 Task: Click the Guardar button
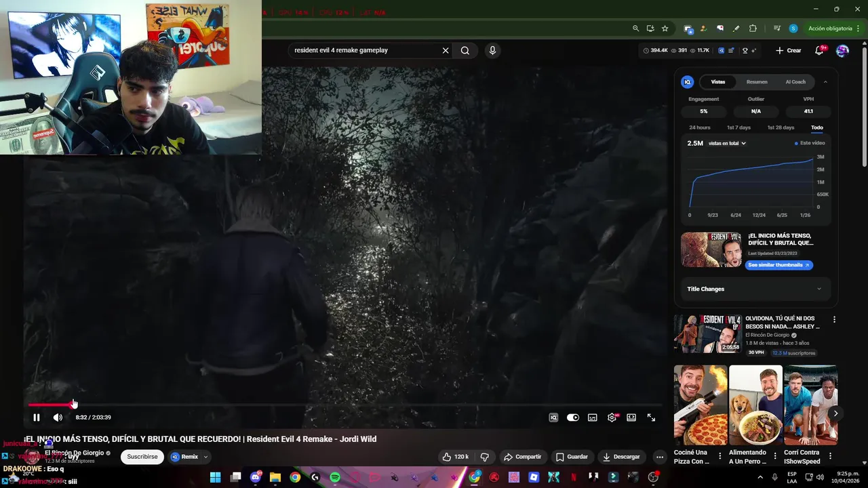[x=572, y=457]
